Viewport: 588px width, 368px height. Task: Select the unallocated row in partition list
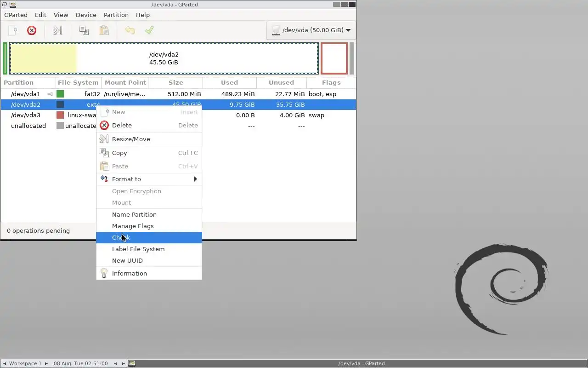[178, 126]
